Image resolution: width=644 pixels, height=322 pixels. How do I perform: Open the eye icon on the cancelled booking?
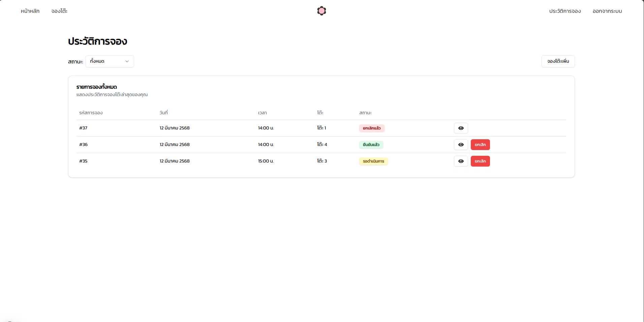pyautogui.click(x=461, y=128)
